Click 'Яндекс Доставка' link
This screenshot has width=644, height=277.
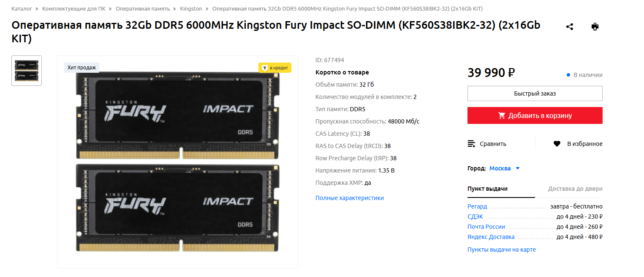click(491, 237)
